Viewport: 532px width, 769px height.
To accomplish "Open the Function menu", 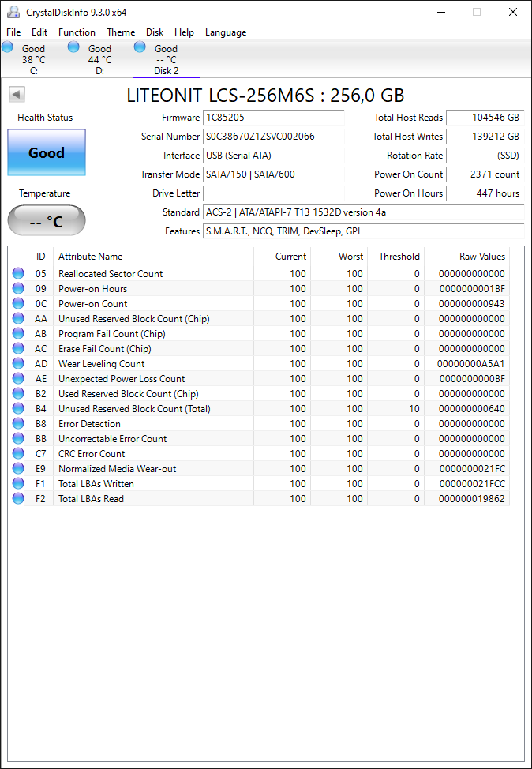I will pos(77,32).
